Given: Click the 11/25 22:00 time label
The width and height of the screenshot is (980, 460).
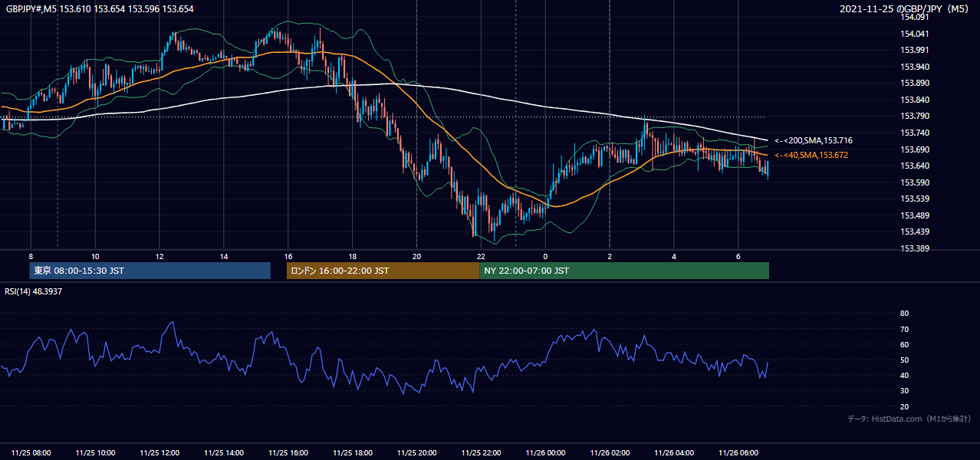Looking at the screenshot, I should [481, 452].
